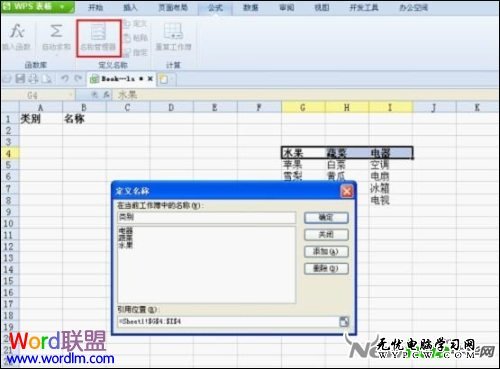
Task: Open the 开发工具 ribbon tab
Action: pos(364,7)
